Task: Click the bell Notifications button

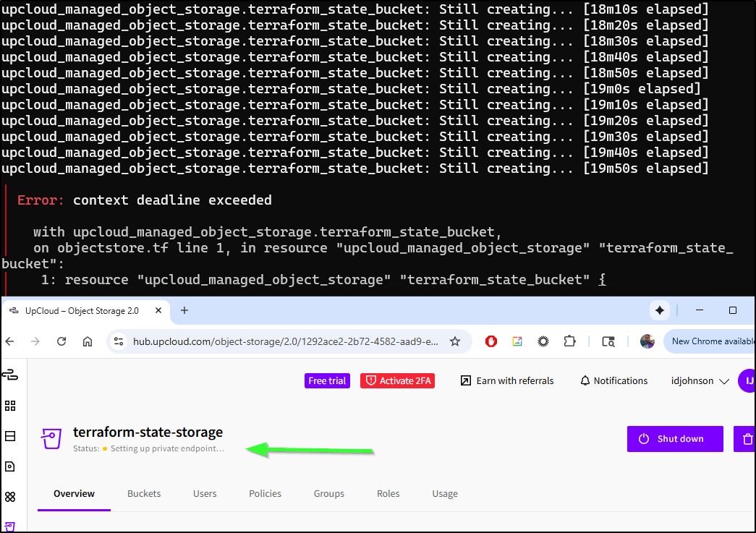Action: point(613,380)
